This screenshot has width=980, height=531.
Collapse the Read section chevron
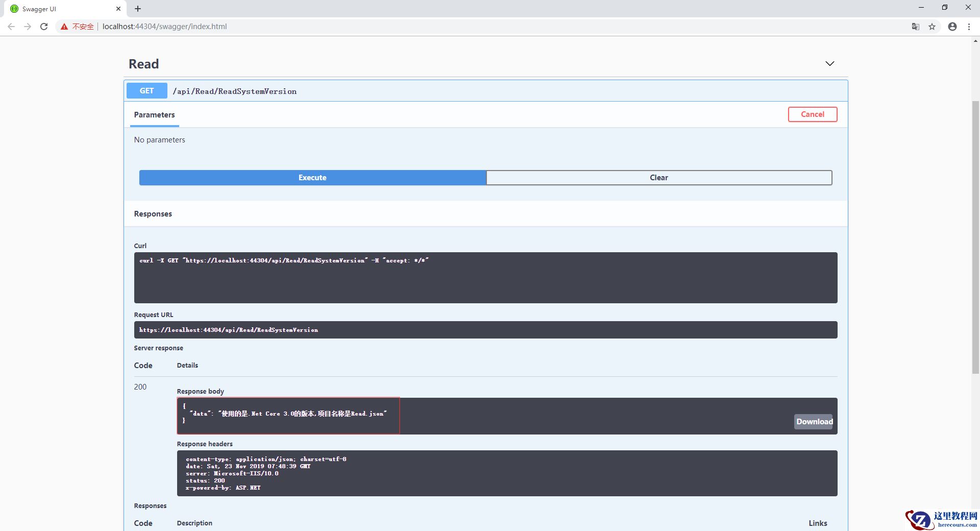(x=830, y=64)
